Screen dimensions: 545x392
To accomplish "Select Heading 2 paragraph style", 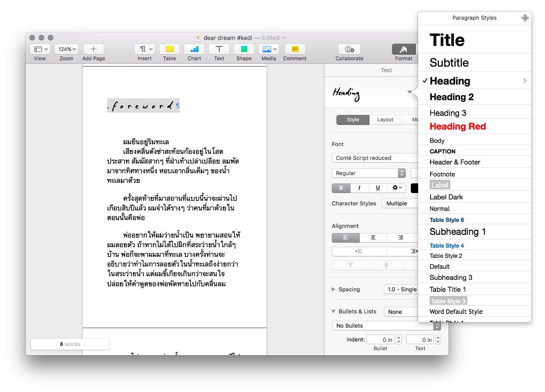I will [451, 97].
